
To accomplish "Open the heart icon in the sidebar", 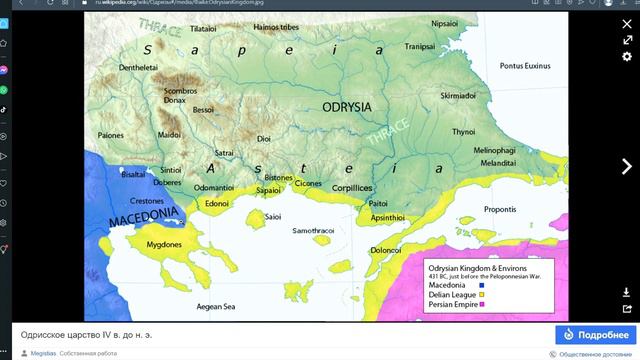I will tap(3, 183).
